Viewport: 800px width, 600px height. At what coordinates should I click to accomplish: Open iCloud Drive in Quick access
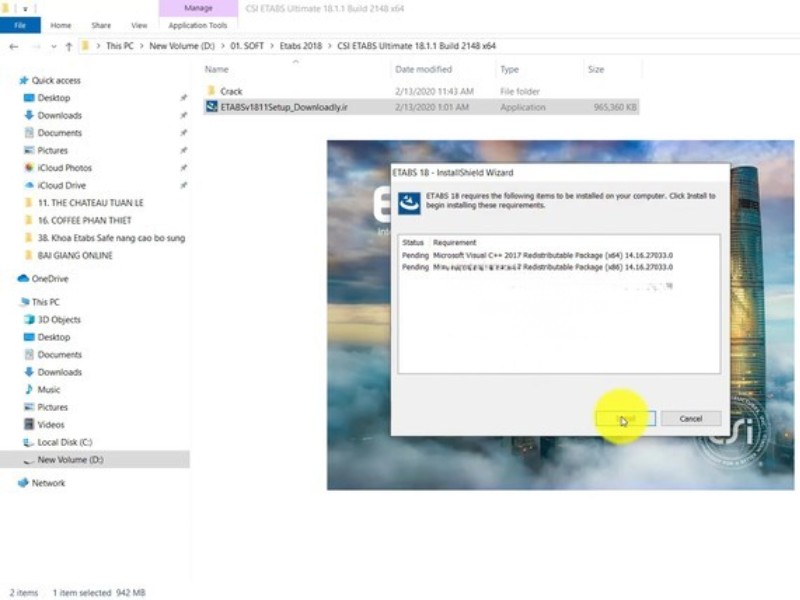[61, 185]
